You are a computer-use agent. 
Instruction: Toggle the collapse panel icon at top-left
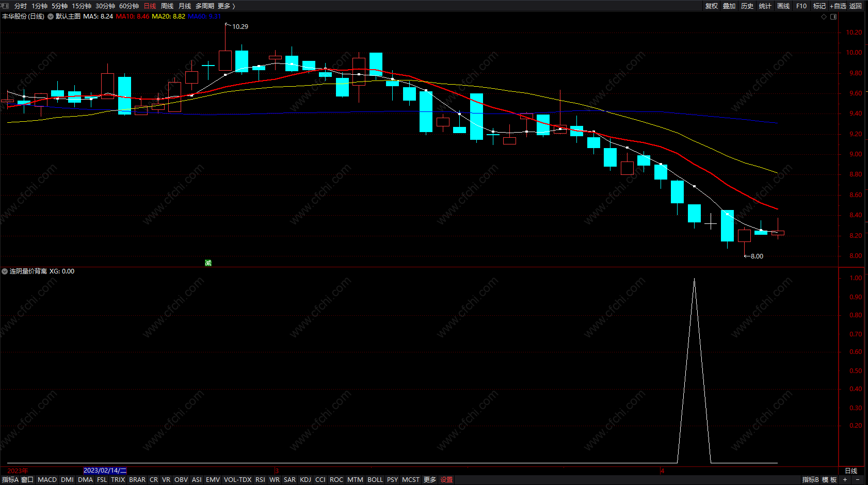coord(5,6)
